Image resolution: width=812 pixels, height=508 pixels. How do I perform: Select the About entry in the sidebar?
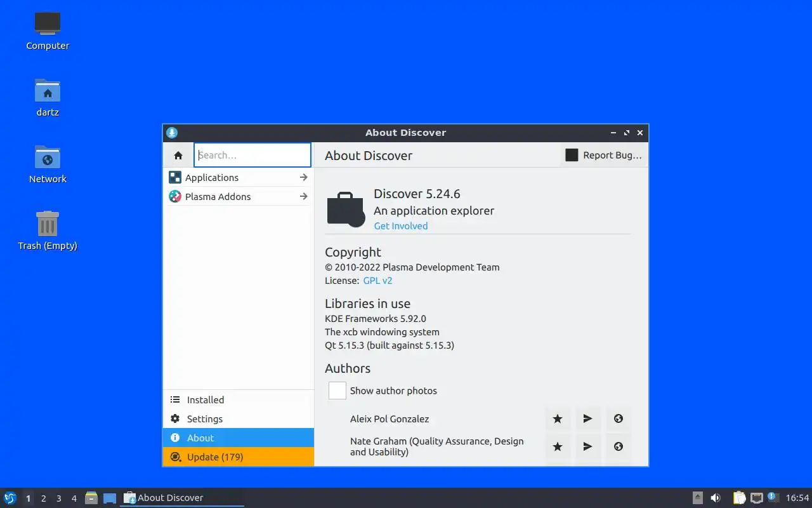point(239,438)
